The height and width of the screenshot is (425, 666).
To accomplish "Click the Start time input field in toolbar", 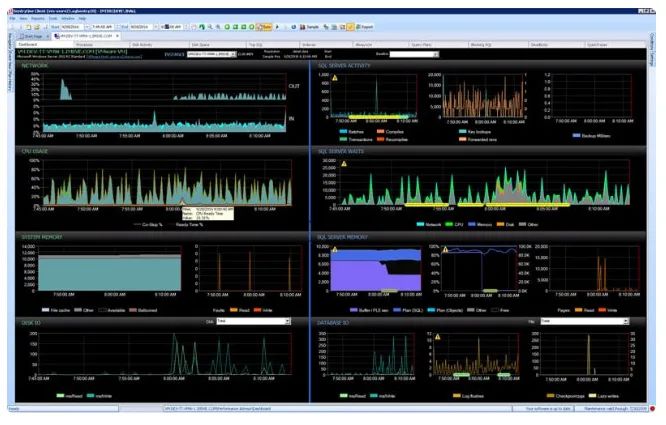I will tap(102, 27).
